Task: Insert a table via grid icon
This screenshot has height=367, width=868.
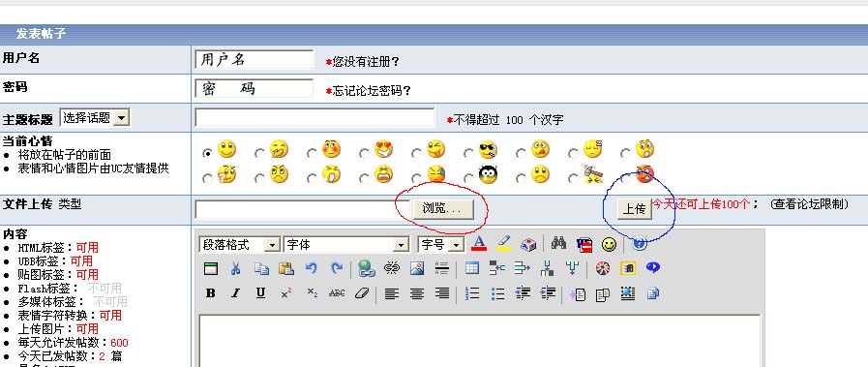Action: coord(472,269)
